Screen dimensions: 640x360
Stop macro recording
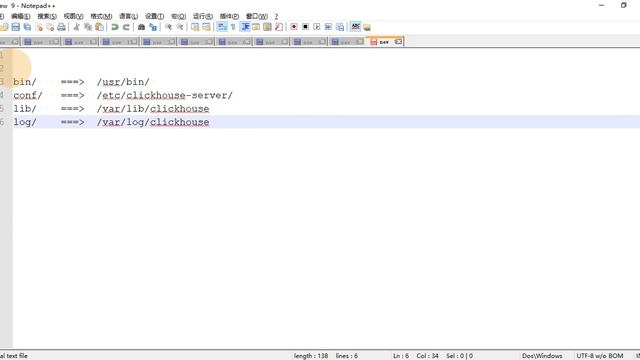click(x=305, y=27)
